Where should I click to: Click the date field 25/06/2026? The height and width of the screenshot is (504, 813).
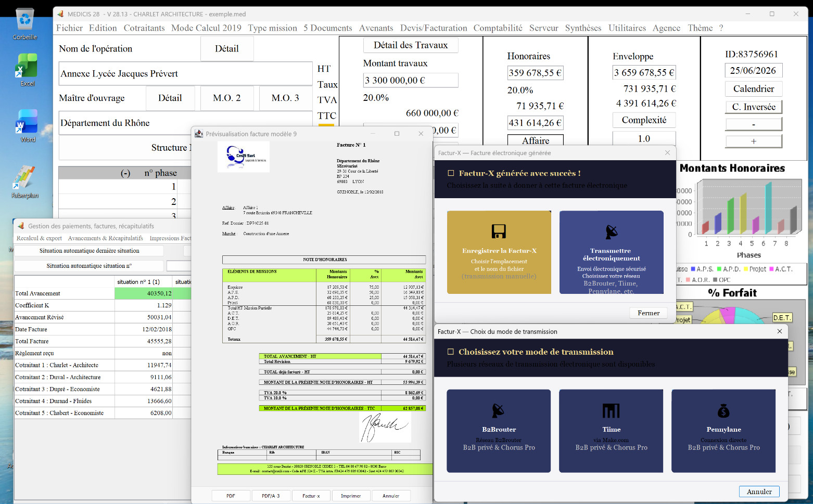pyautogui.click(x=753, y=71)
